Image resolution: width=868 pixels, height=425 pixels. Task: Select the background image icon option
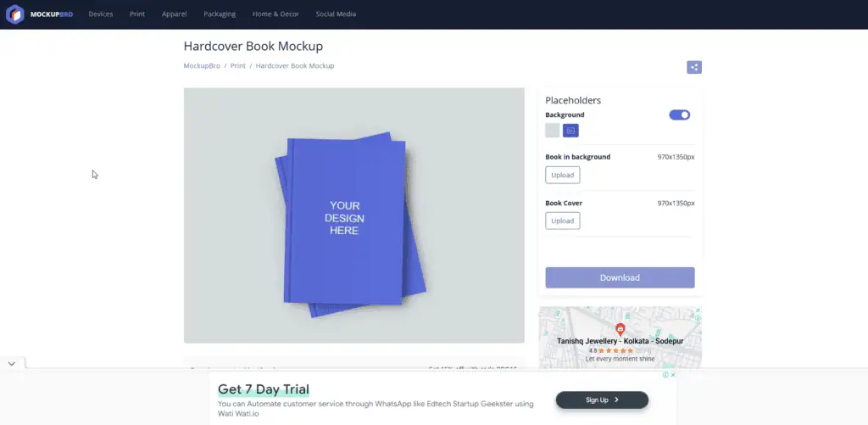(570, 131)
